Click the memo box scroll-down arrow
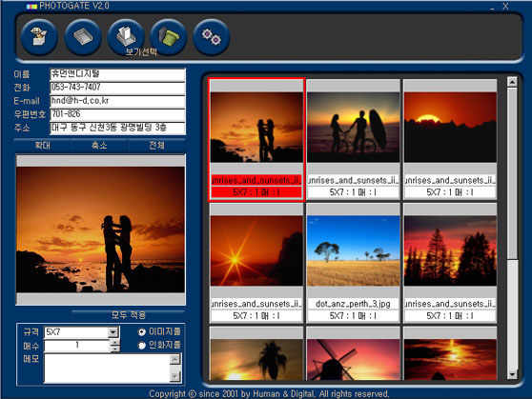532x399 pixels. click(175, 377)
